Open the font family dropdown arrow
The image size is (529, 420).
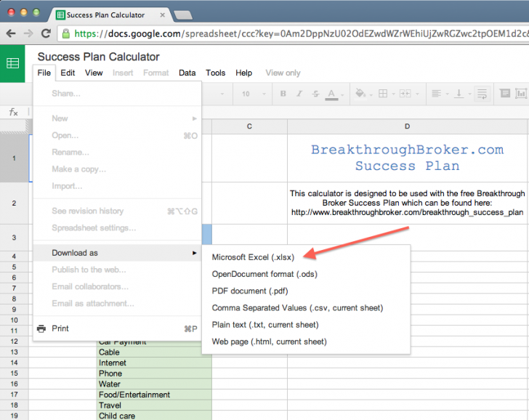pos(222,94)
